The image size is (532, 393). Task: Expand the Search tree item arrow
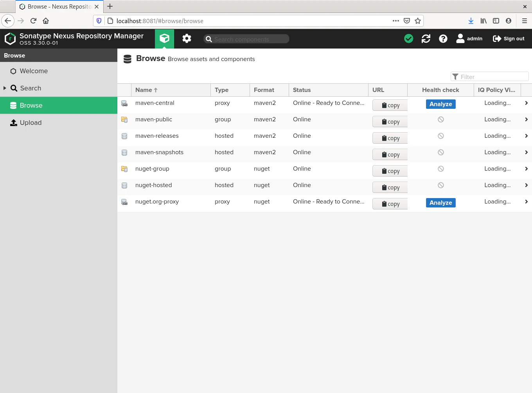(x=5, y=88)
